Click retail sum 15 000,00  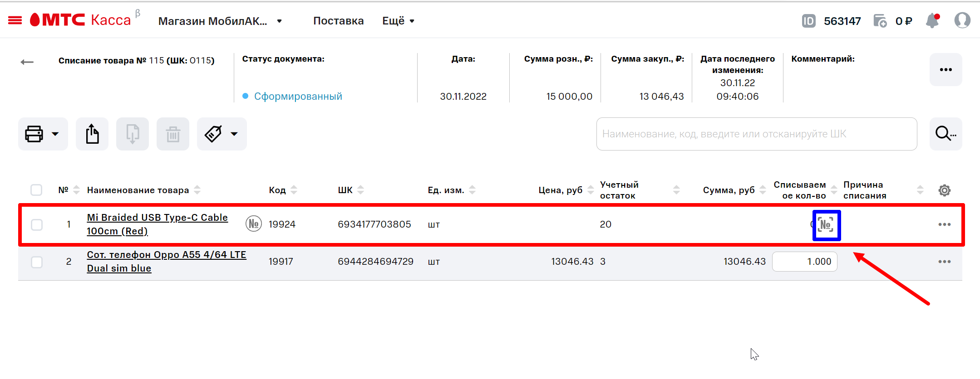[x=569, y=96]
